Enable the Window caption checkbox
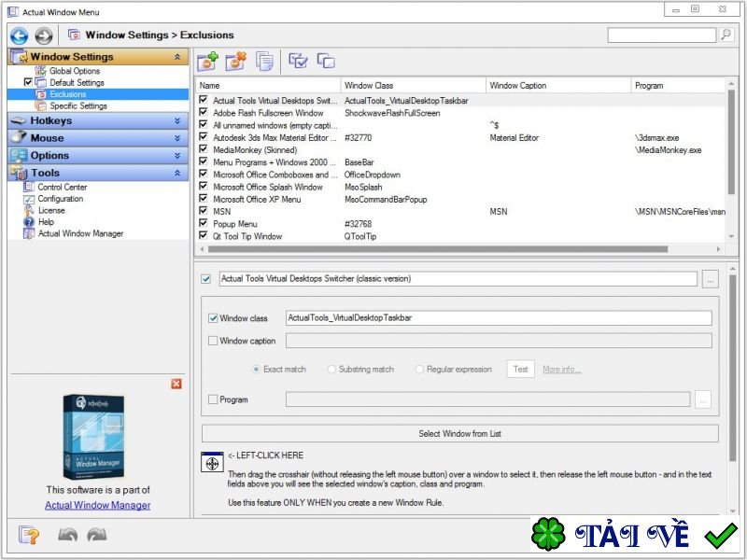The height and width of the screenshot is (560, 747). [x=214, y=341]
